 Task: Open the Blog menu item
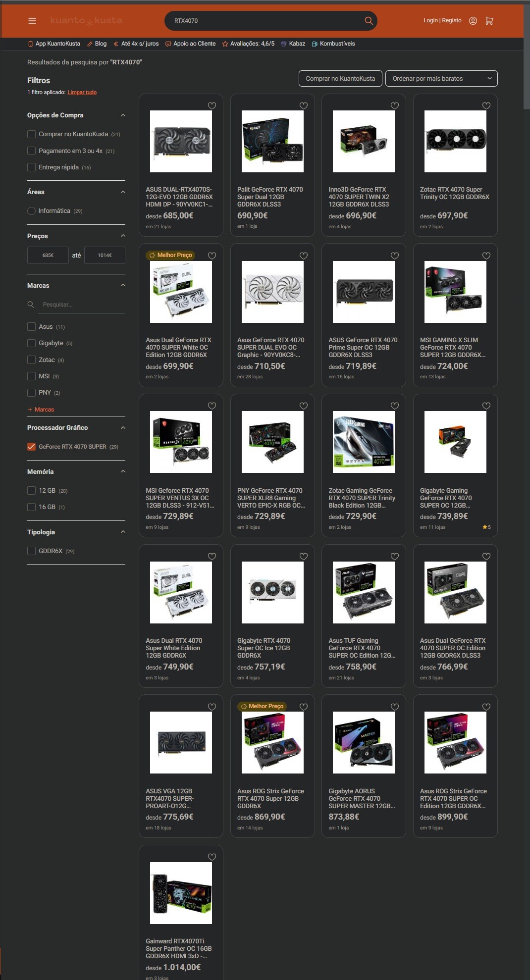tap(97, 44)
